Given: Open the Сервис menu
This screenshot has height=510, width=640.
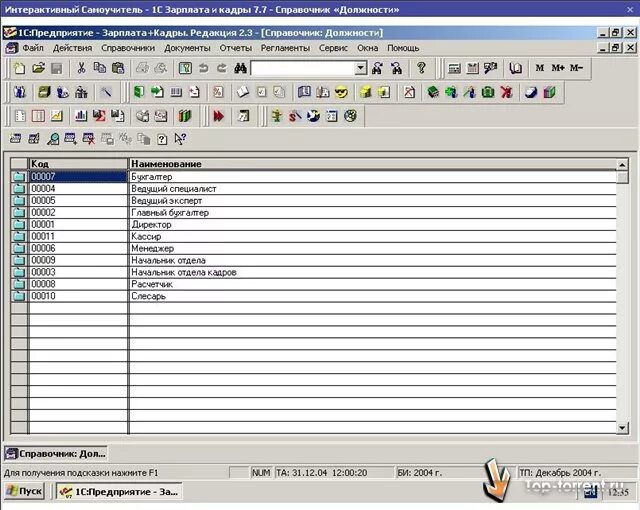Looking at the screenshot, I should [x=333, y=48].
